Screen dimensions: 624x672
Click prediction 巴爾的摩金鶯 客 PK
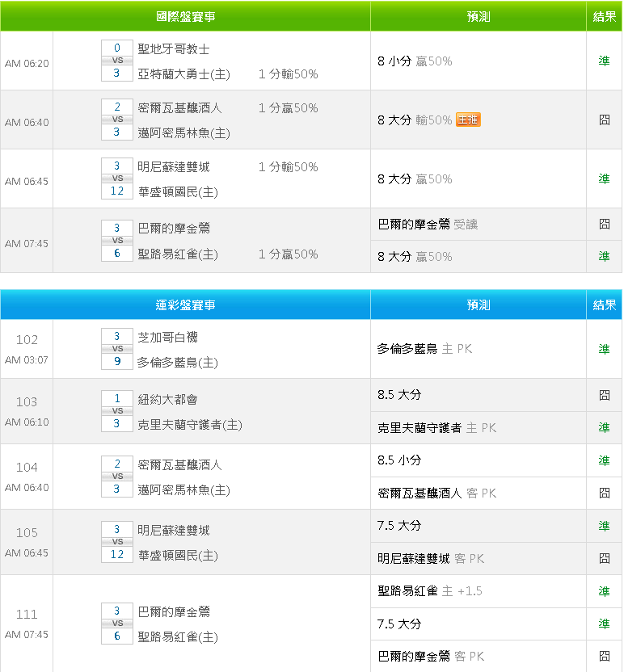(x=431, y=656)
